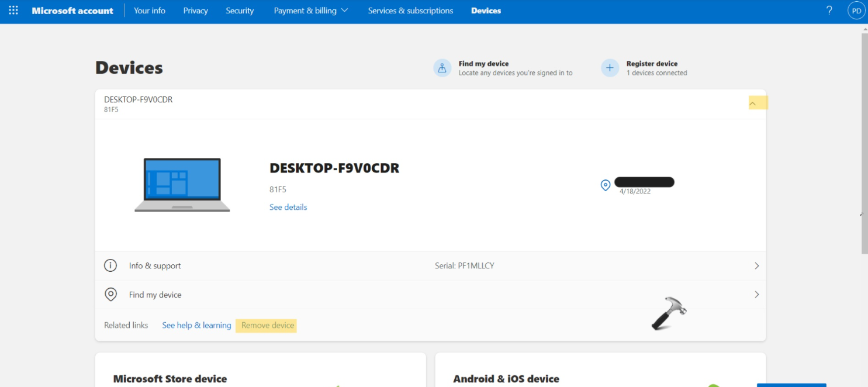Click the location pin icon beside date

click(x=606, y=185)
